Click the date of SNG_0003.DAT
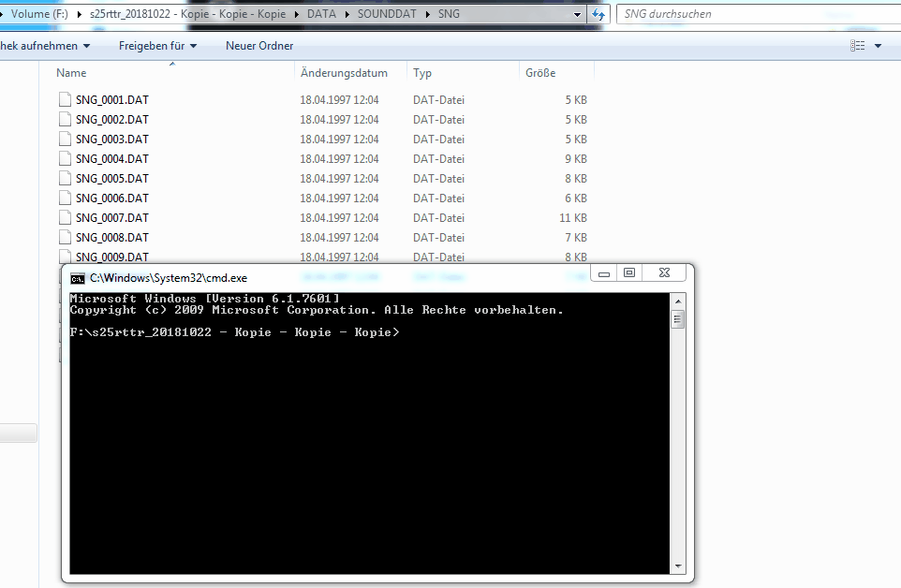This screenshot has height=588, width=901. tap(339, 139)
